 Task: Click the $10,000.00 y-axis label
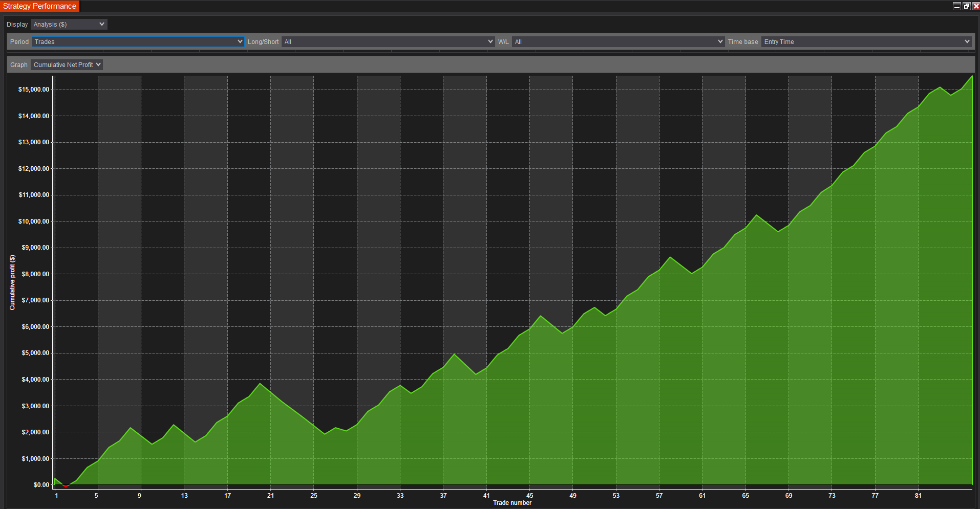click(x=34, y=222)
